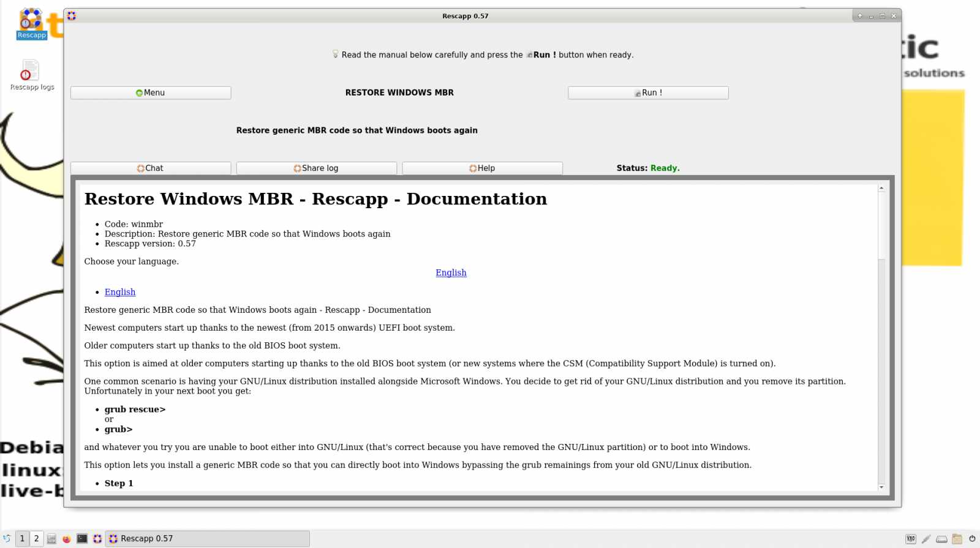Follow the bulleted English link
This screenshot has width=980, height=548.
point(120,292)
